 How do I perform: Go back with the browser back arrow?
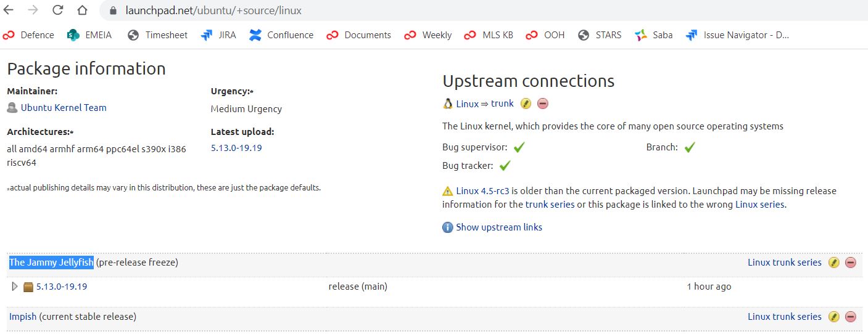pos(9,10)
